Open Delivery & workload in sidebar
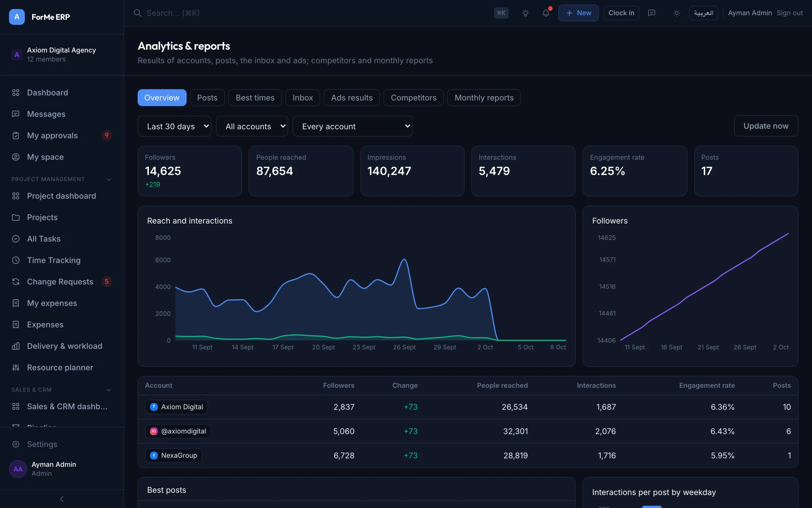The height and width of the screenshot is (508, 812). click(x=62, y=346)
